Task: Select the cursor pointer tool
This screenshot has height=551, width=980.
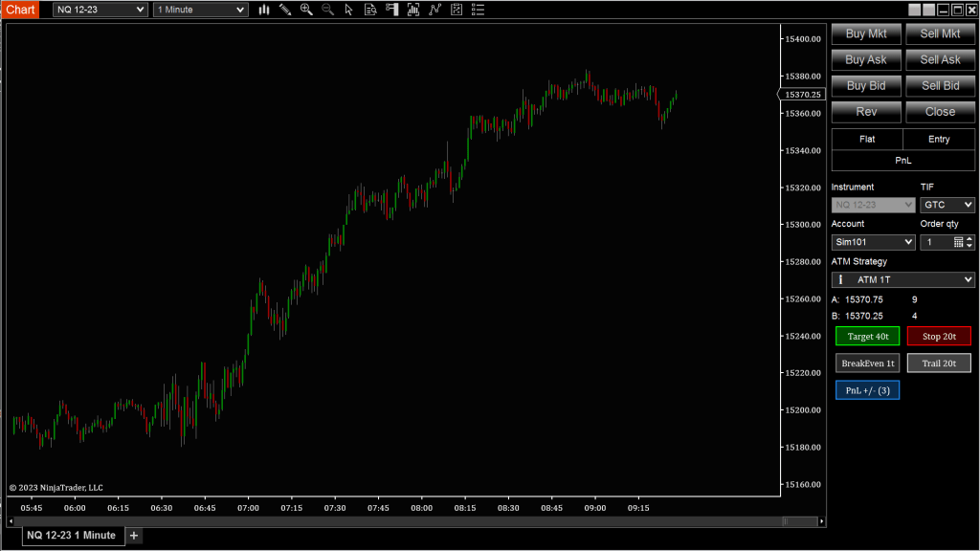Action: [x=348, y=10]
